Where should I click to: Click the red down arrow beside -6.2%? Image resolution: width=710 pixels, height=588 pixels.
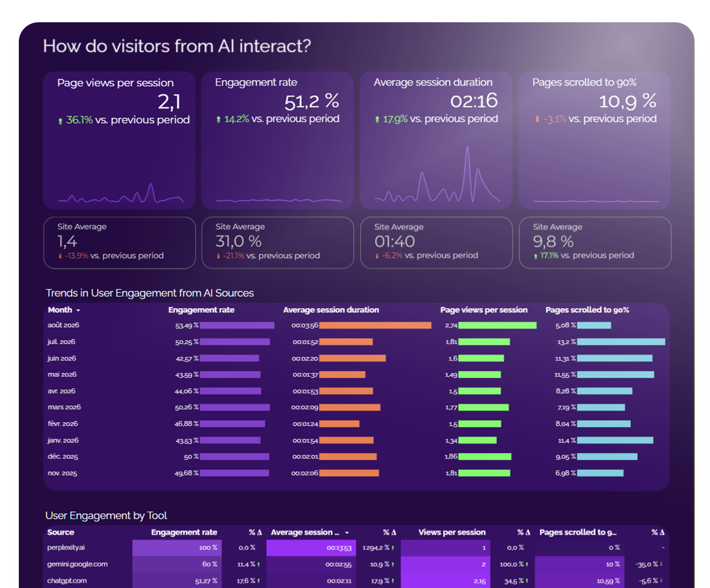[377, 256]
